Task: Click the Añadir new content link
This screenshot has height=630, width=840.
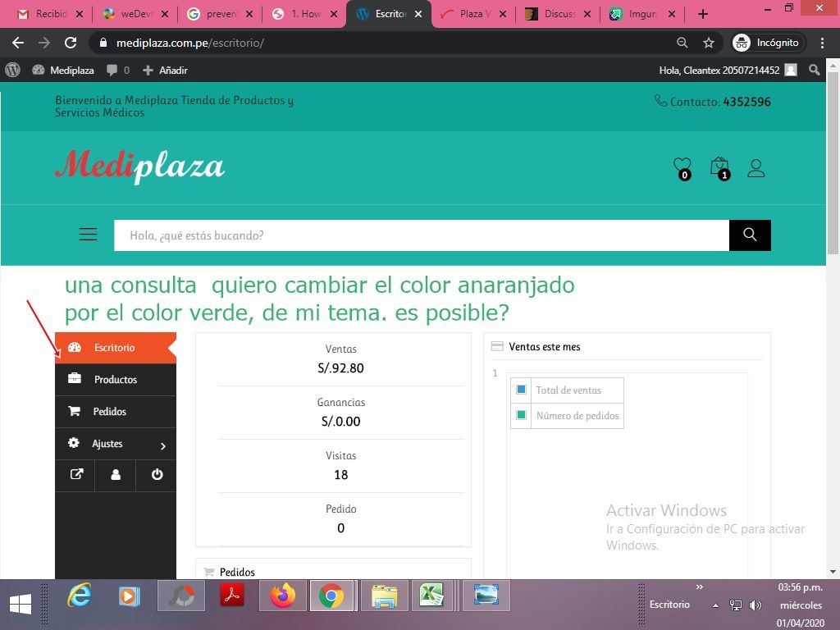Action: (165, 71)
